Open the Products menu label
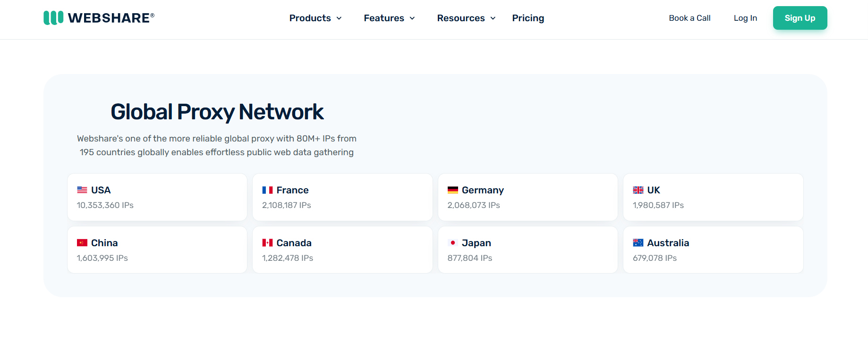Viewport: 868px width, 341px height. pyautogui.click(x=310, y=18)
